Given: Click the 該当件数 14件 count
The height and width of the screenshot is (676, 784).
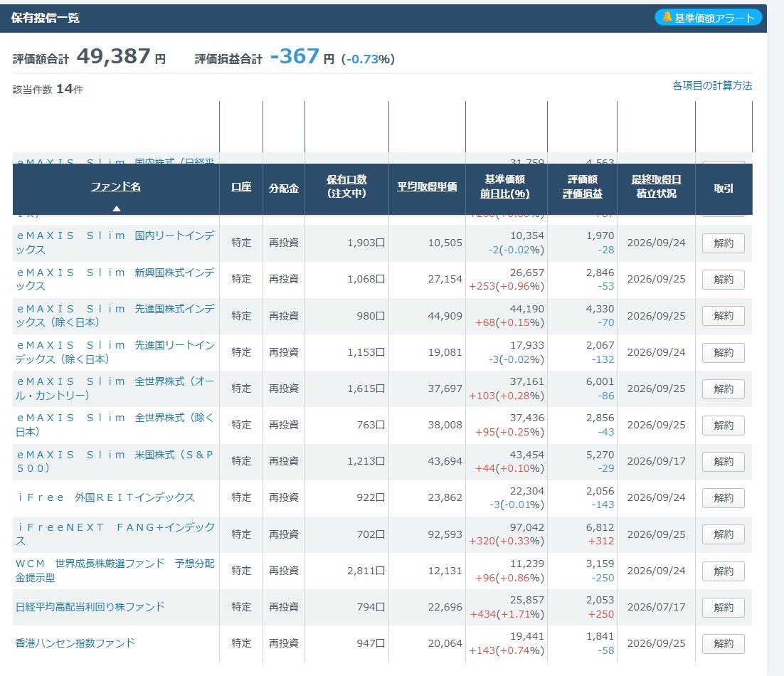Looking at the screenshot, I should [x=48, y=89].
